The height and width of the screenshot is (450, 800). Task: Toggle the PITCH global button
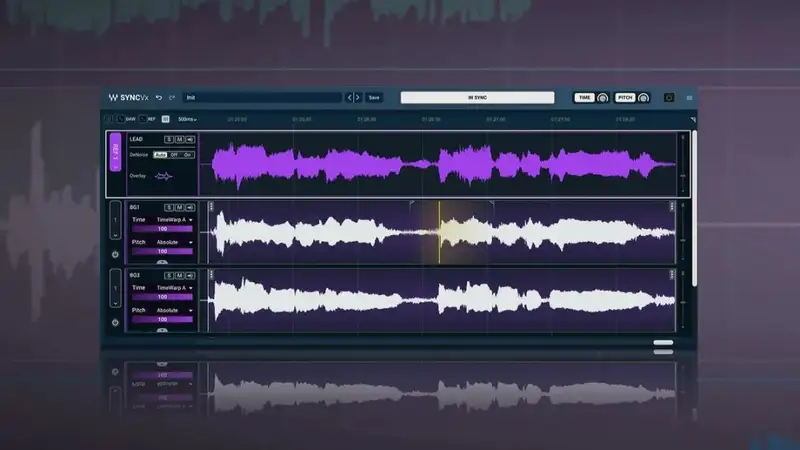click(624, 97)
